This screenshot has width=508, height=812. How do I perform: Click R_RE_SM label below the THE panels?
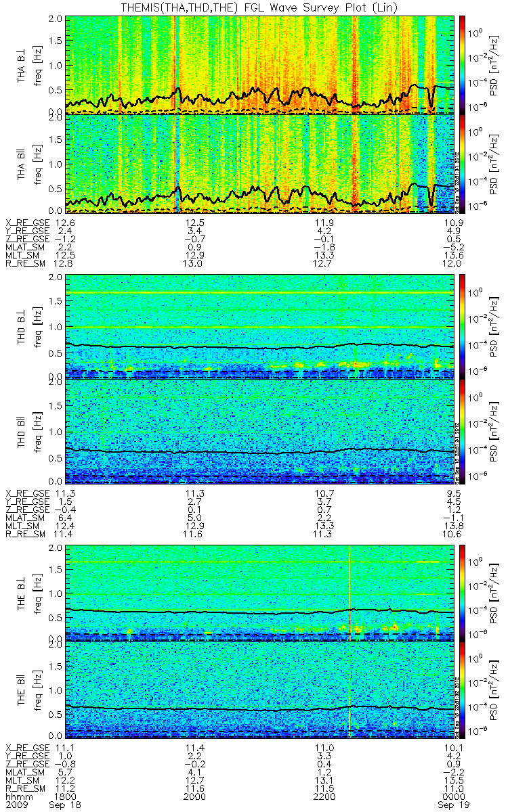click(x=25, y=788)
